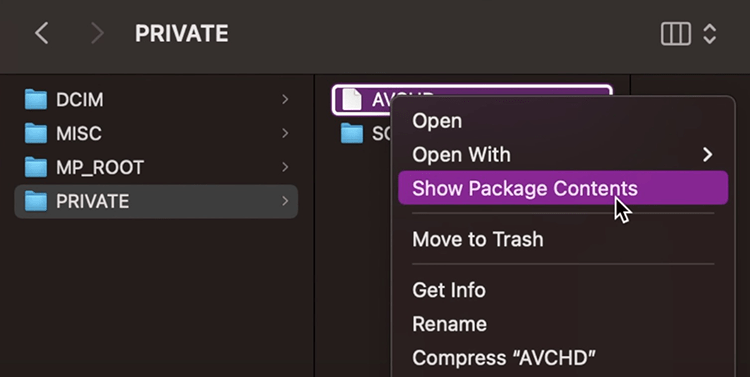The height and width of the screenshot is (377, 750).
Task: Select the DCIM folder icon
Action: [x=36, y=100]
